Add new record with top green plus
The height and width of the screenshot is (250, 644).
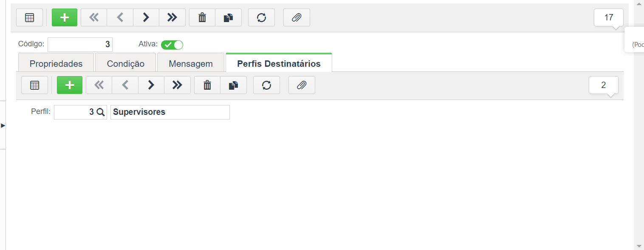coord(65,17)
